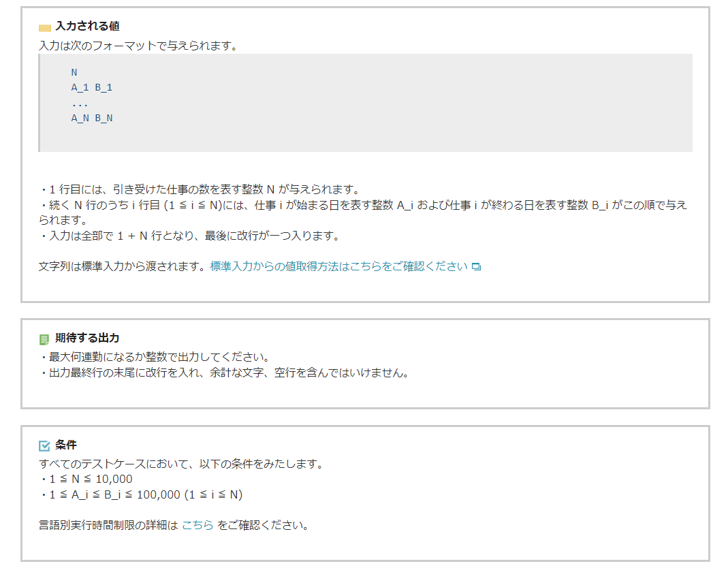Viewport: 728px width, 568px height.
Task: Click the "A_N B_N" line in code block
Action: [x=92, y=118]
